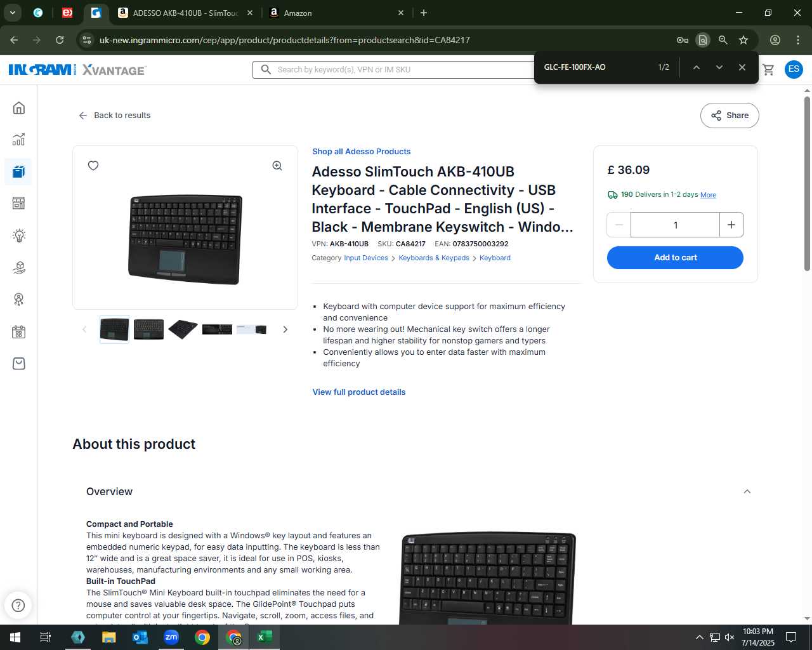
Task: Switch to ADESSO AKB-410UB SlimTouch tab
Action: click(x=185, y=13)
